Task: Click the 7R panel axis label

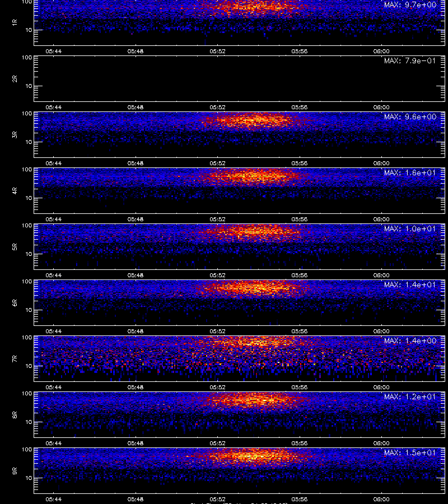Action: 15,359
